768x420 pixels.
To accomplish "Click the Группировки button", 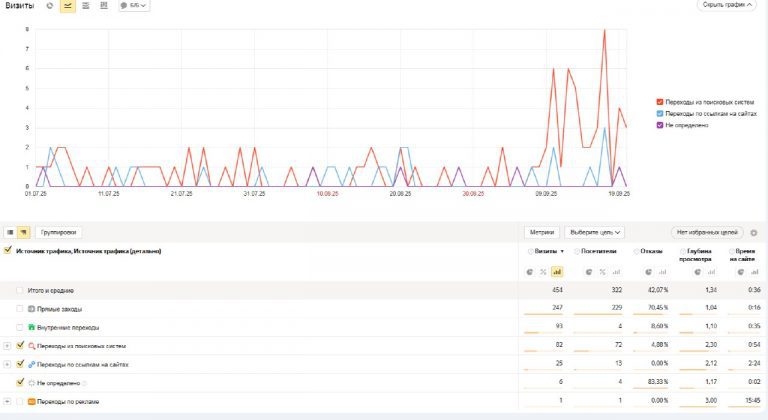I will 58,232.
